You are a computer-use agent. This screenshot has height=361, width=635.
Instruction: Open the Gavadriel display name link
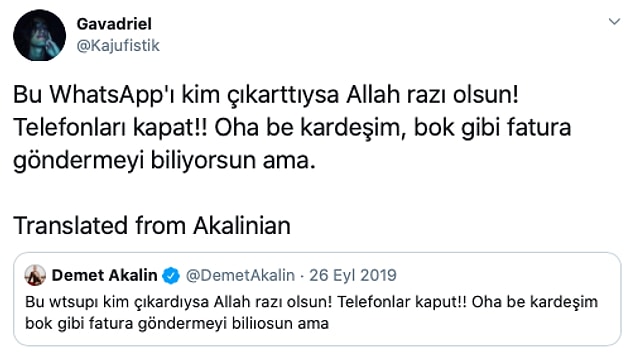[114, 24]
